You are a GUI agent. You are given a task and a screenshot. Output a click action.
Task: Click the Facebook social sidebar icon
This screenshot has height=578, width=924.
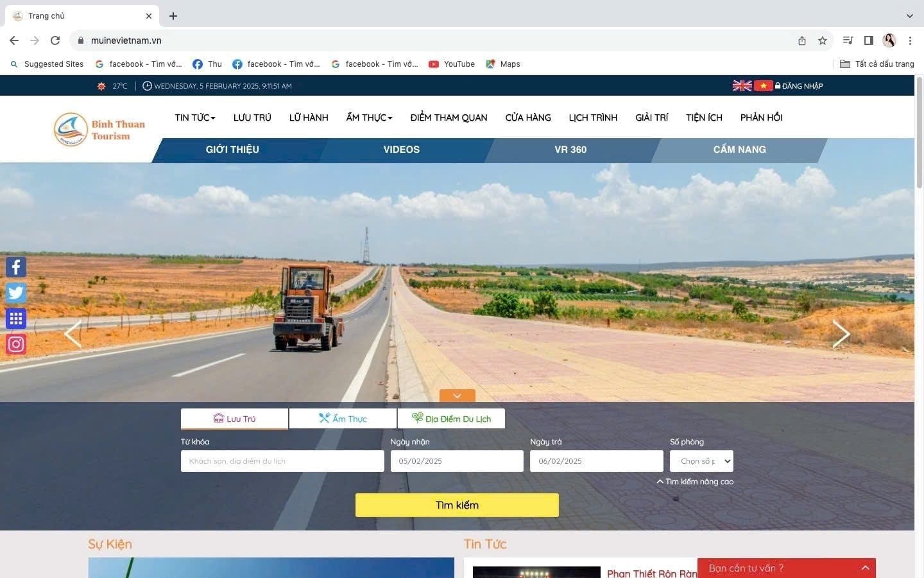pyautogui.click(x=16, y=267)
